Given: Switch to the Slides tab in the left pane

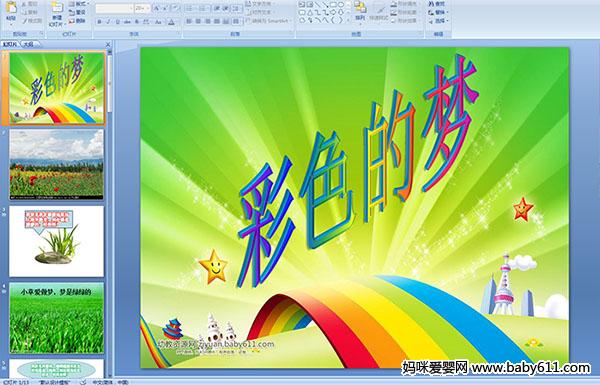Looking at the screenshot, I should coord(10,44).
